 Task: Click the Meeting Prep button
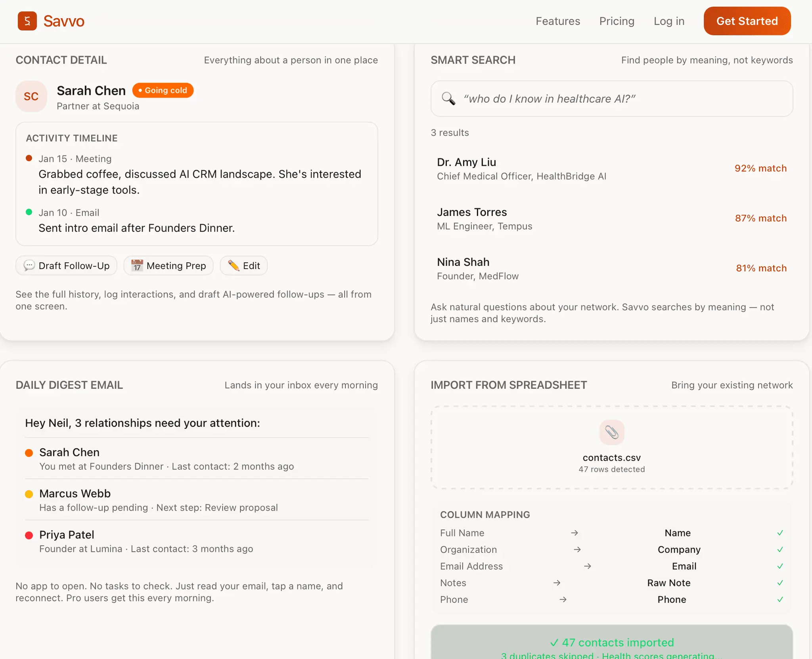[169, 265]
